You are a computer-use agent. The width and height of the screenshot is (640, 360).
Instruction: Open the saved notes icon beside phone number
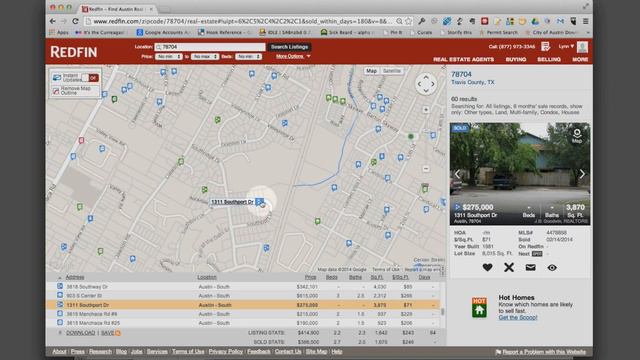click(545, 47)
